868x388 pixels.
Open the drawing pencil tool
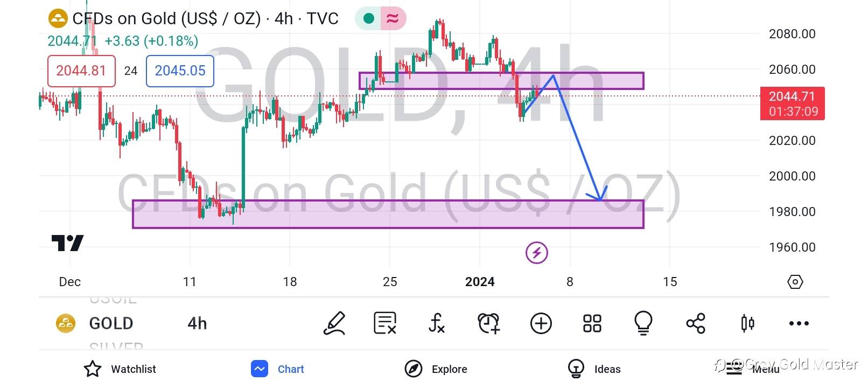(334, 323)
